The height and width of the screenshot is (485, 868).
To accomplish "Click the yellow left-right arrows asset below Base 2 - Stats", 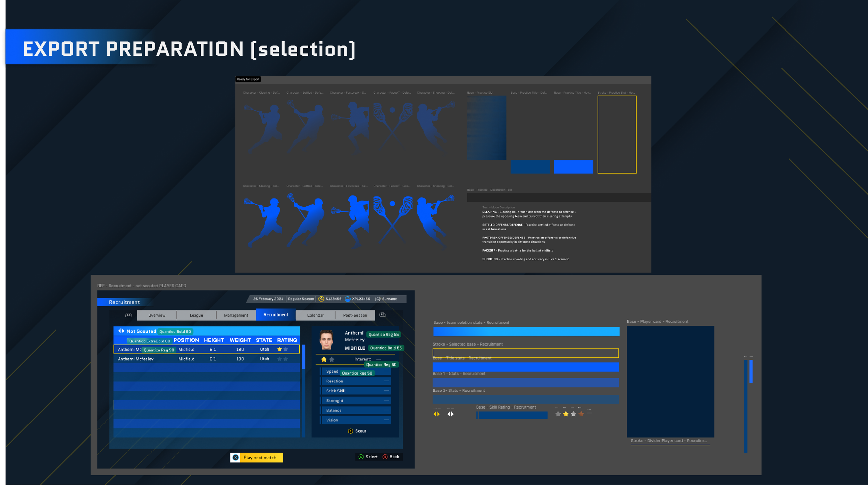I will pos(436,414).
